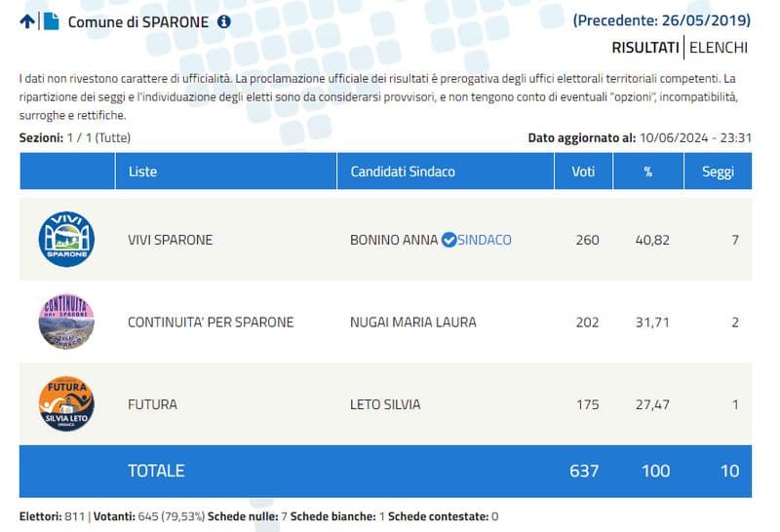
Task: Open the info icon next to SPARONE
Action: pyautogui.click(x=224, y=21)
